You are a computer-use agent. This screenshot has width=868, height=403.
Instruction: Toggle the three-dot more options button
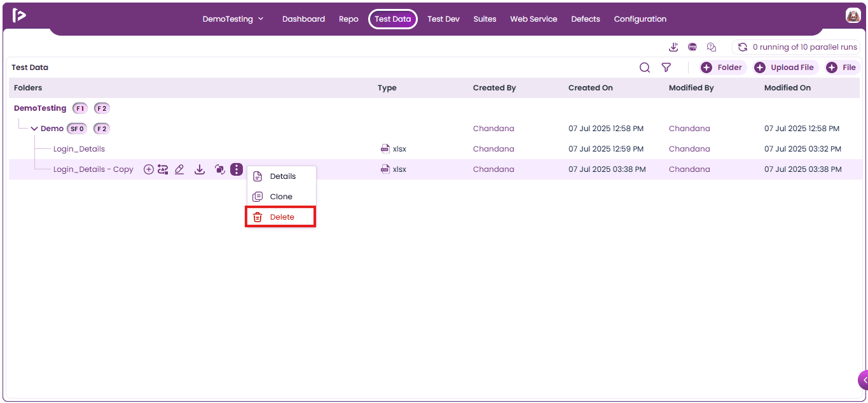click(237, 169)
